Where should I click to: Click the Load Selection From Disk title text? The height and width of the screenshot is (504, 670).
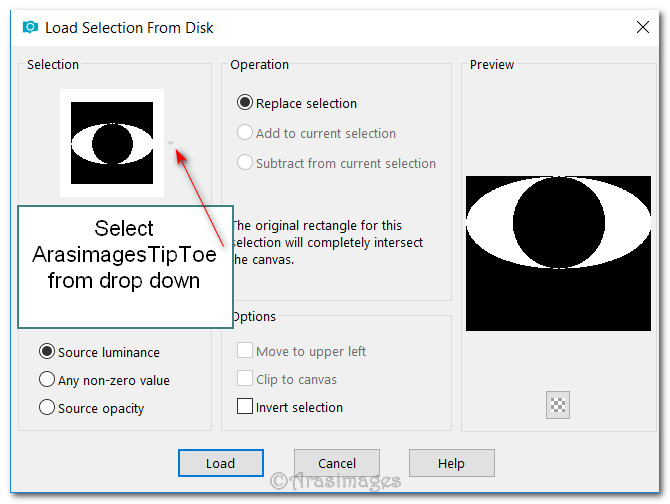coord(129,28)
